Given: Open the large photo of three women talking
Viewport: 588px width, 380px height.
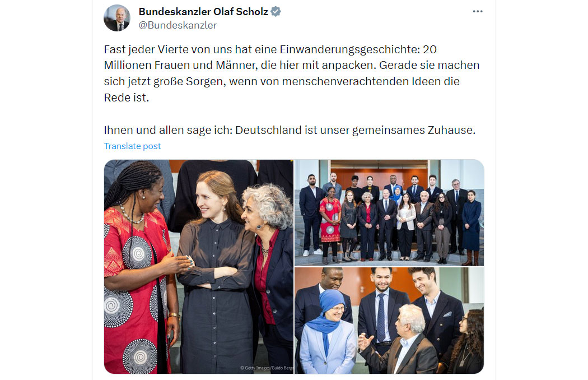Looking at the screenshot, I should point(199,267).
